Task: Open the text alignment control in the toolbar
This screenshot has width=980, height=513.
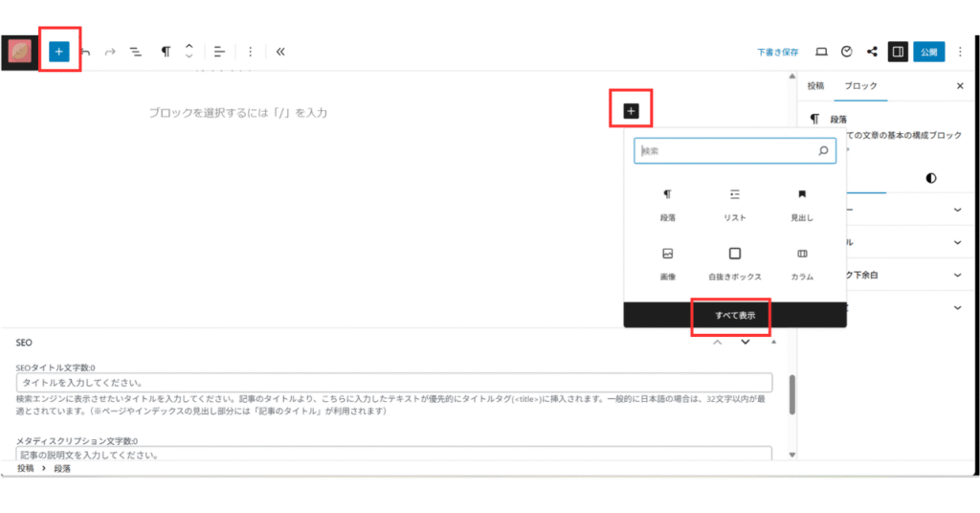Action: pos(219,52)
